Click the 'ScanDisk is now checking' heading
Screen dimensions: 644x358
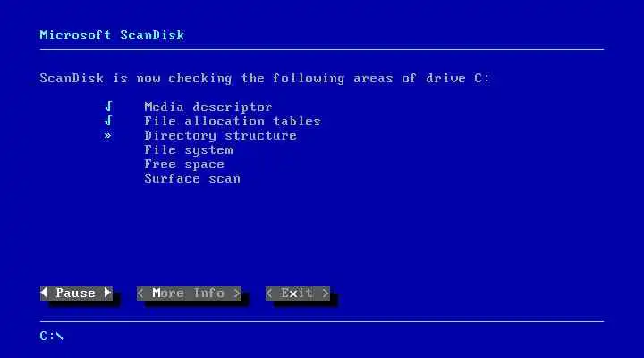tap(265, 79)
